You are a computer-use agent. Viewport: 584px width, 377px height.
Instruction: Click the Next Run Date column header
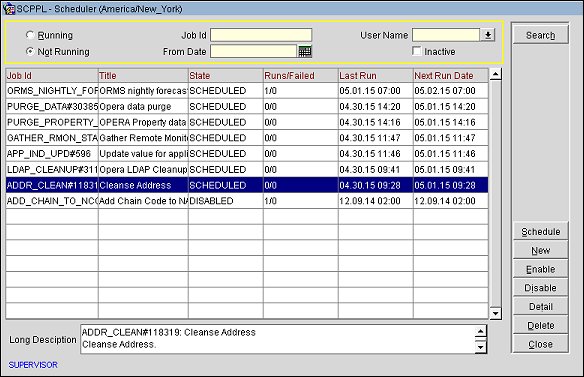point(451,76)
